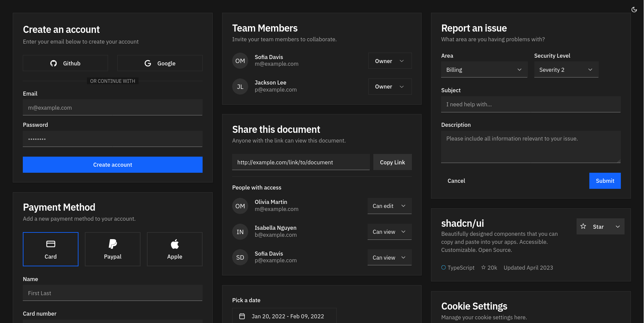Click Create account button
The image size is (644, 323).
tap(113, 165)
